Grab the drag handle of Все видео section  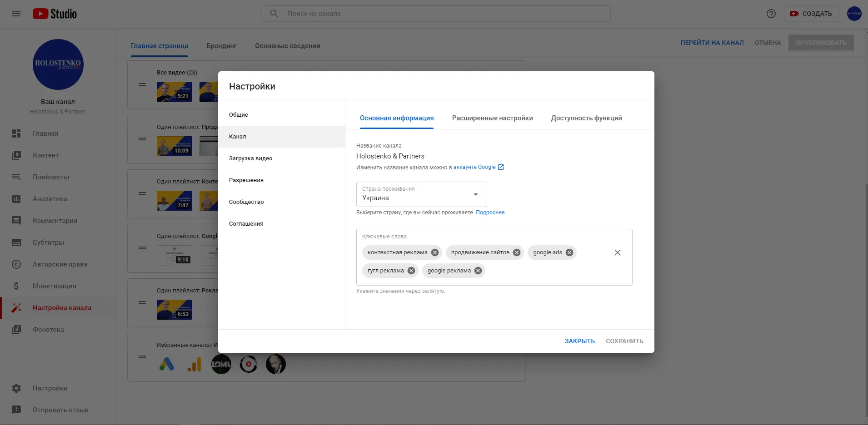pos(142,84)
